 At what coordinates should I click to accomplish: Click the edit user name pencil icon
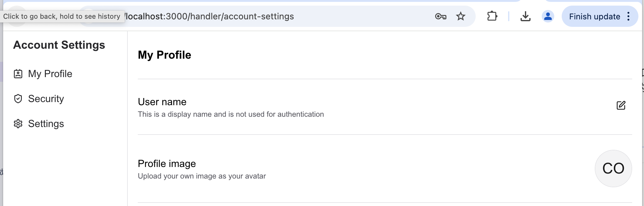tap(621, 105)
